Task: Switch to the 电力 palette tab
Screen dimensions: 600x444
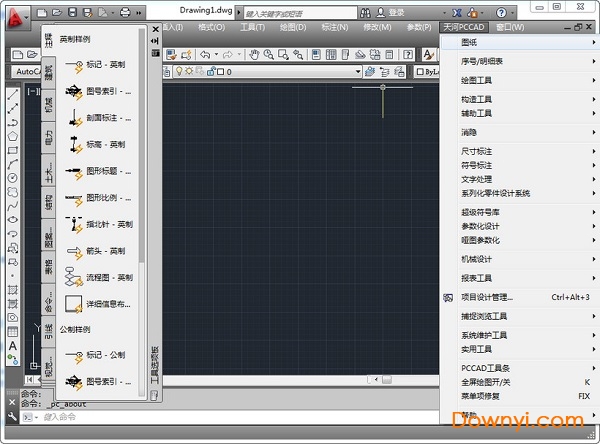Action: [49, 138]
